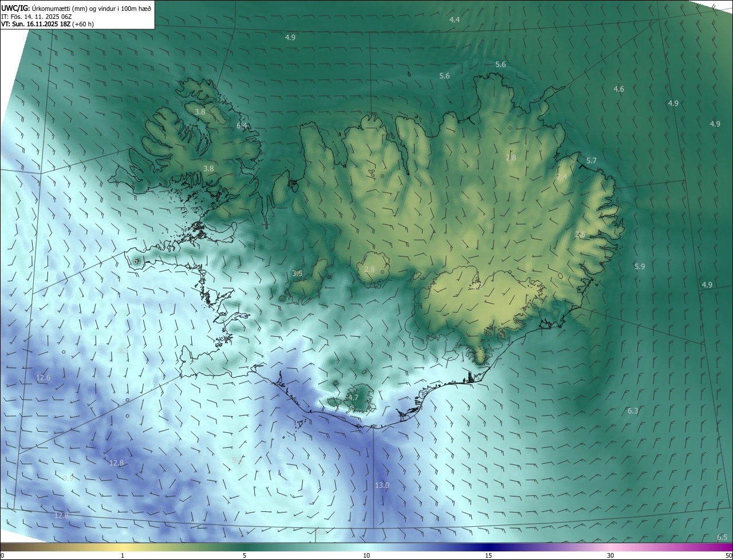This screenshot has height=560, width=733.
Task: Click the 6.4 value label
Action: pyautogui.click(x=242, y=125)
